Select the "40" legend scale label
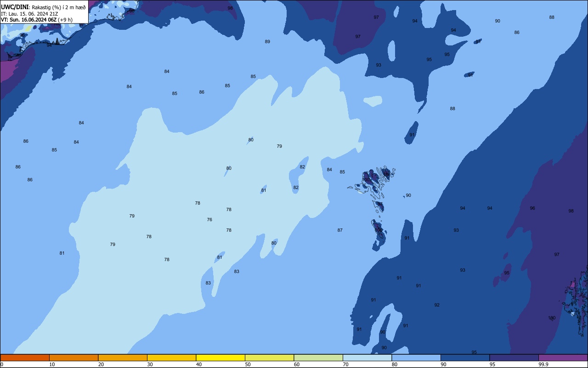588x368 pixels. [199, 364]
